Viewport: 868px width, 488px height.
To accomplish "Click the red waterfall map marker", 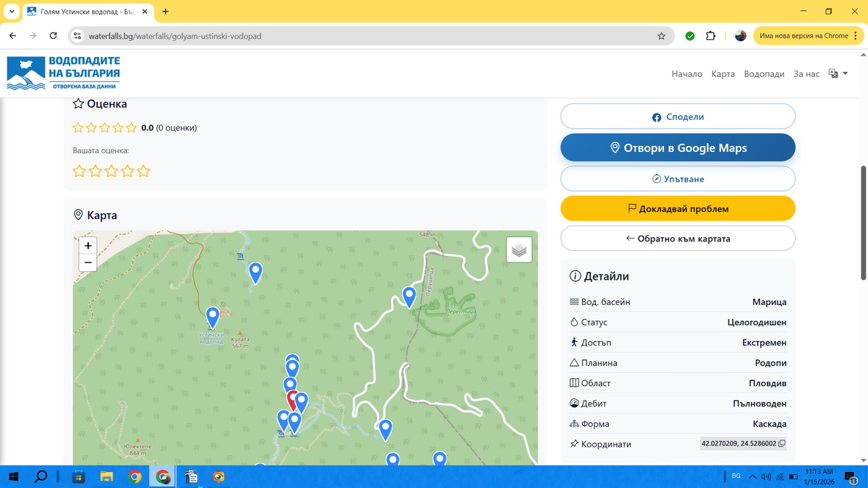I will pos(293,398).
